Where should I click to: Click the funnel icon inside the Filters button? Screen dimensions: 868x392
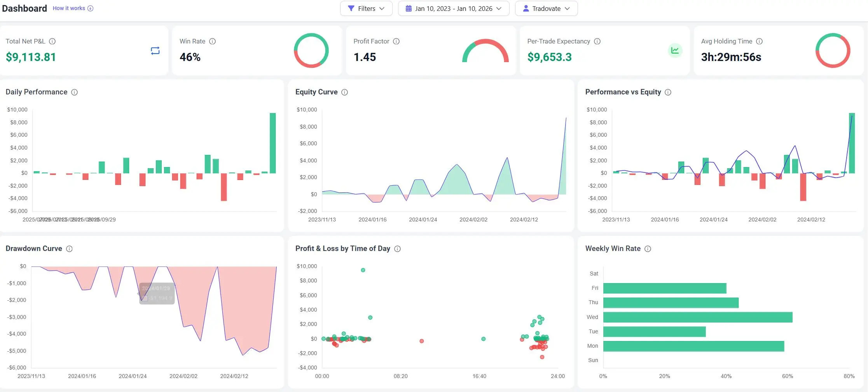(352, 8)
